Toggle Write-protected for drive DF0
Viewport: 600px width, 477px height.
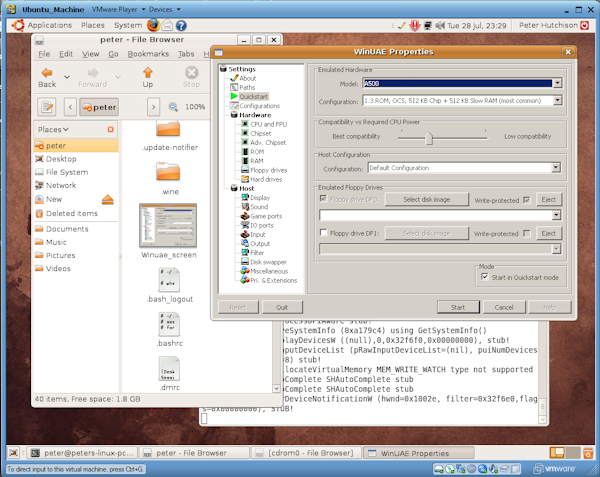[x=527, y=200]
